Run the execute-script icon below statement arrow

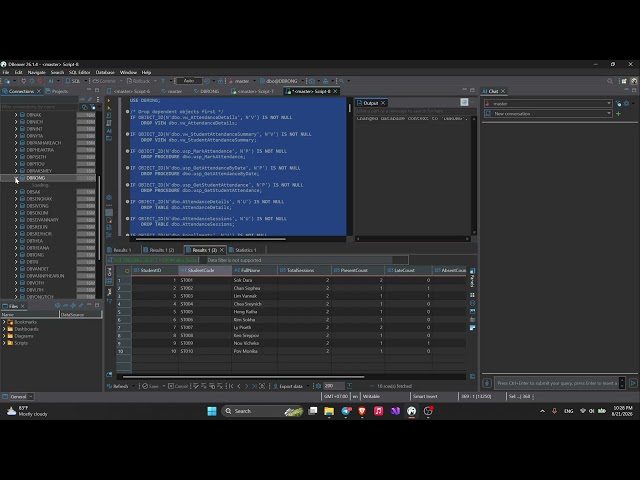pyautogui.click(x=109, y=108)
